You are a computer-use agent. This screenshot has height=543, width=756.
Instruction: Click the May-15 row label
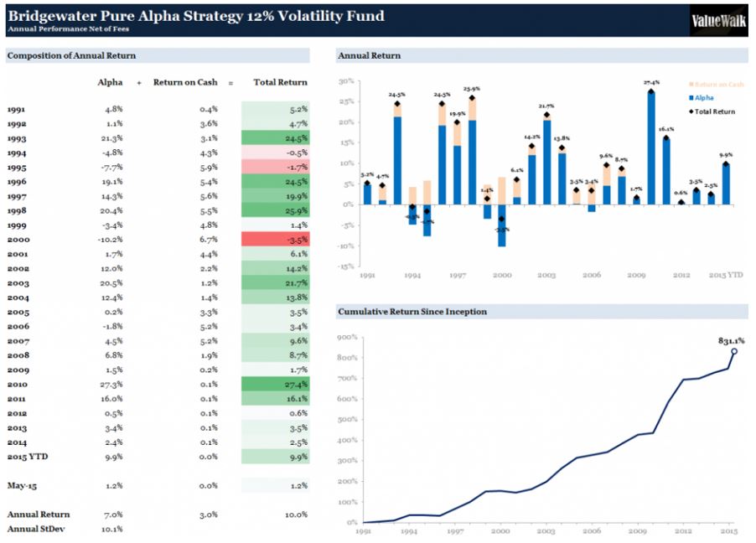click(x=21, y=485)
